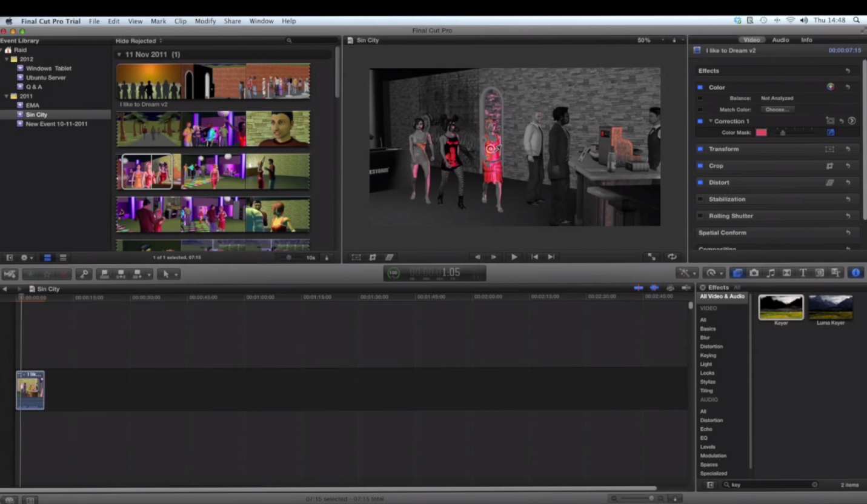The width and height of the screenshot is (867, 504).
Task: Open the Modify menu in the menu bar
Action: pos(205,21)
